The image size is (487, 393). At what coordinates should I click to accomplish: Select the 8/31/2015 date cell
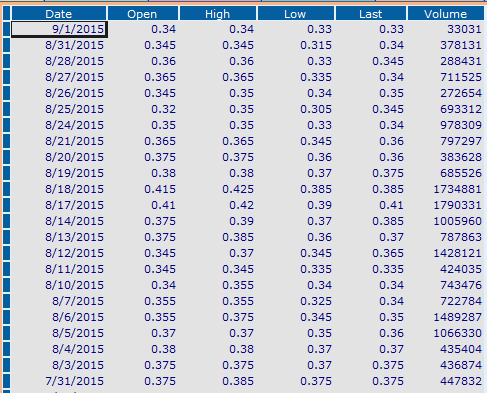click(59, 45)
